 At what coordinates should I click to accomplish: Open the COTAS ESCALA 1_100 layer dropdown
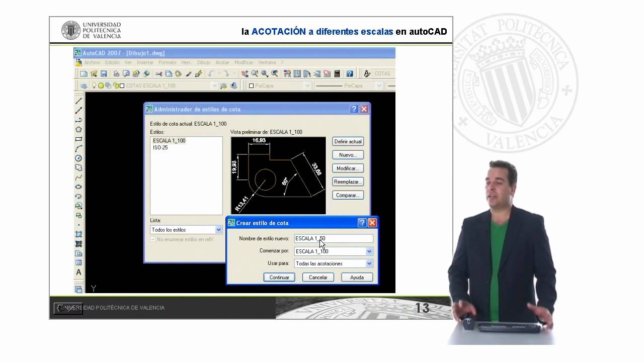click(214, 85)
